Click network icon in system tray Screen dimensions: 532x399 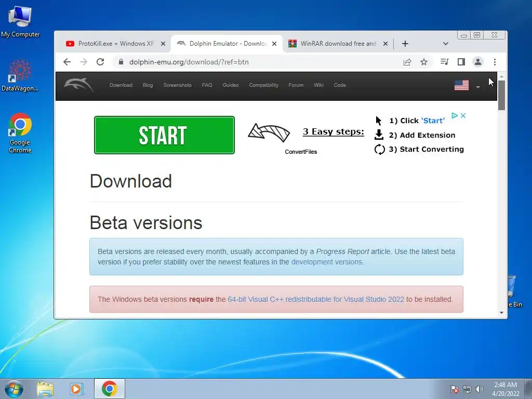467,389
